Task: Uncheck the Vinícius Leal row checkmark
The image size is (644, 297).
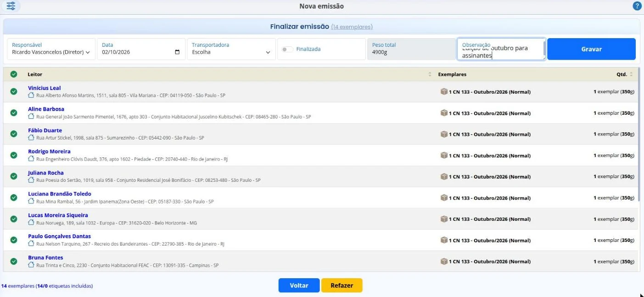Action: click(14, 91)
